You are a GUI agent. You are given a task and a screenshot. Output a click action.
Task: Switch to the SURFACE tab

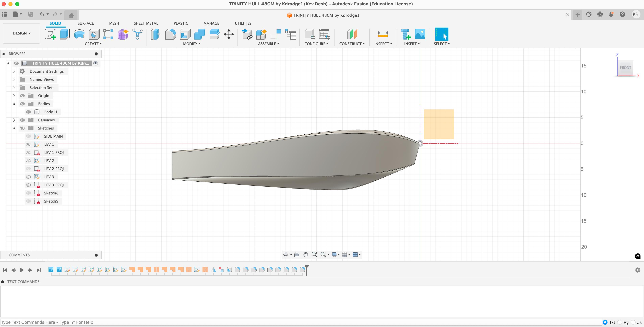pyautogui.click(x=86, y=23)
